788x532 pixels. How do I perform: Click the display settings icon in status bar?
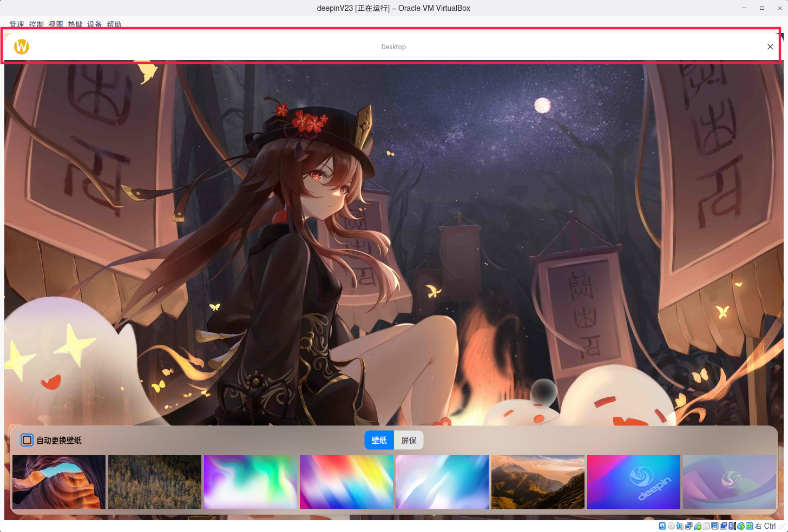[714, 526]
